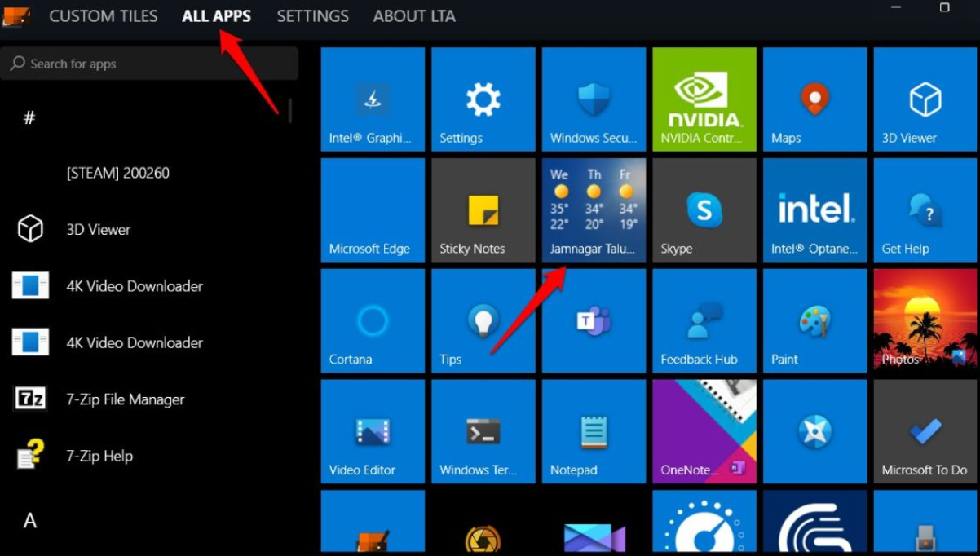Jump to the A section header
The height and width of the screenshot is (556, 980).
pyautogui.click(x=29, y=520)
